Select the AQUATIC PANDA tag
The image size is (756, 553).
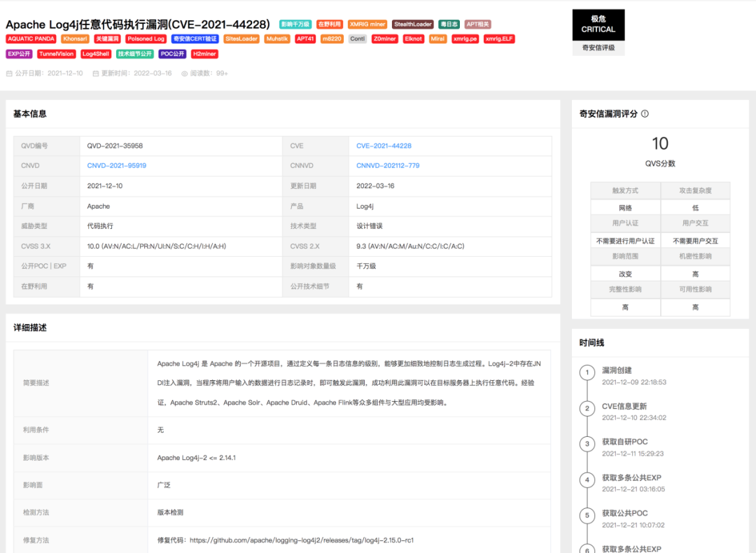[x=31, y=39]
